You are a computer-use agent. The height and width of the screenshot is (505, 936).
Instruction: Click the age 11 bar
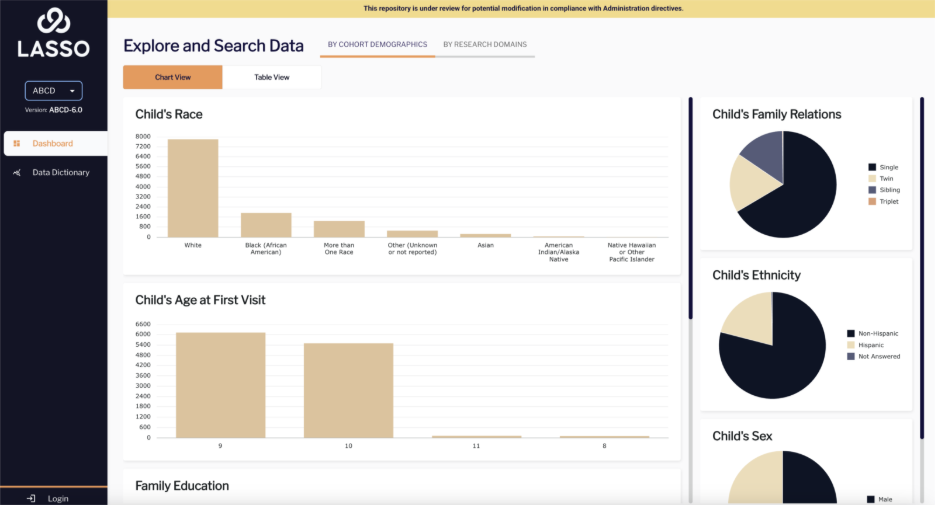(476, 437)
